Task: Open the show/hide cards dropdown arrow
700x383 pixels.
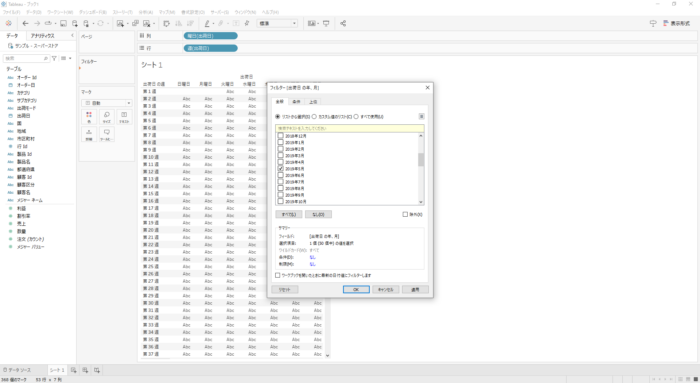Action: coord(318,24)
